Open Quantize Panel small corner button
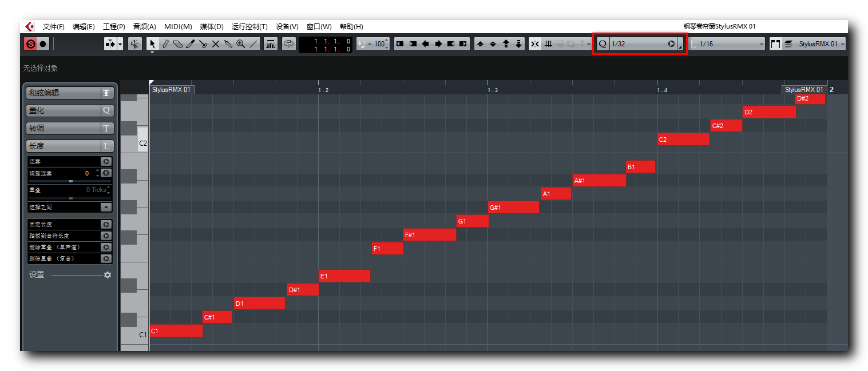Viewport: 868px width, 371px height. [680, 44]
